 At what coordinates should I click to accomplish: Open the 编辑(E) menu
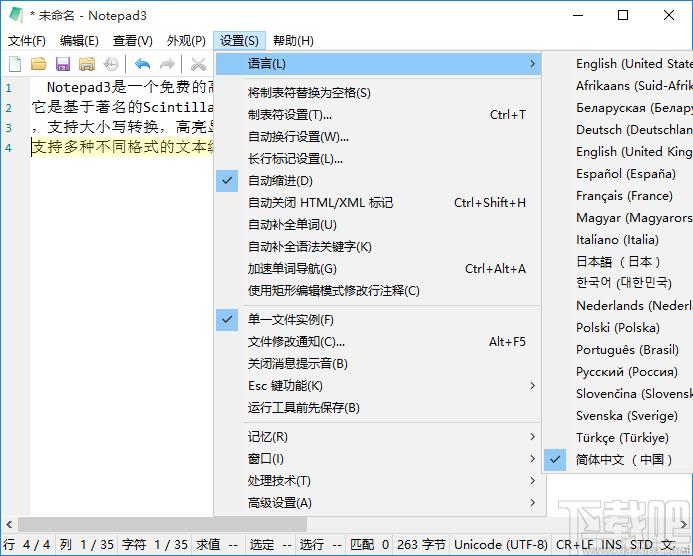pos(79,41)
